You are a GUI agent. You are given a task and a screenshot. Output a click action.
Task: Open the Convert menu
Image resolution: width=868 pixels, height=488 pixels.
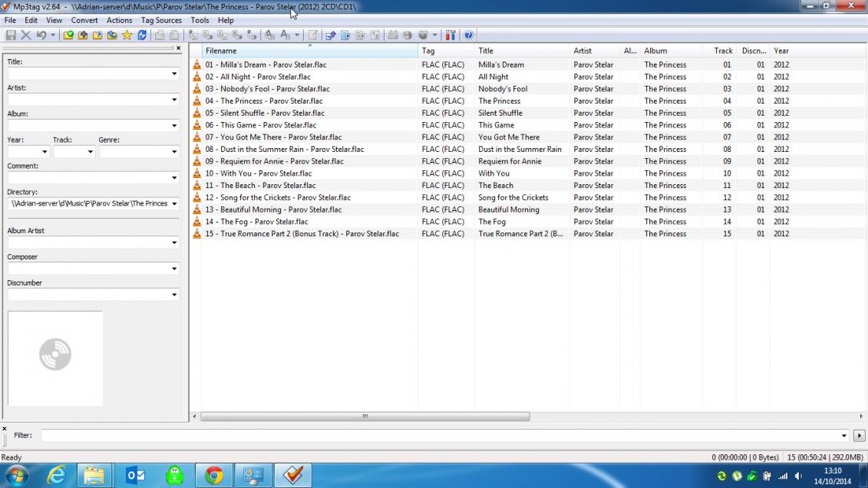(x=84, y=20)
